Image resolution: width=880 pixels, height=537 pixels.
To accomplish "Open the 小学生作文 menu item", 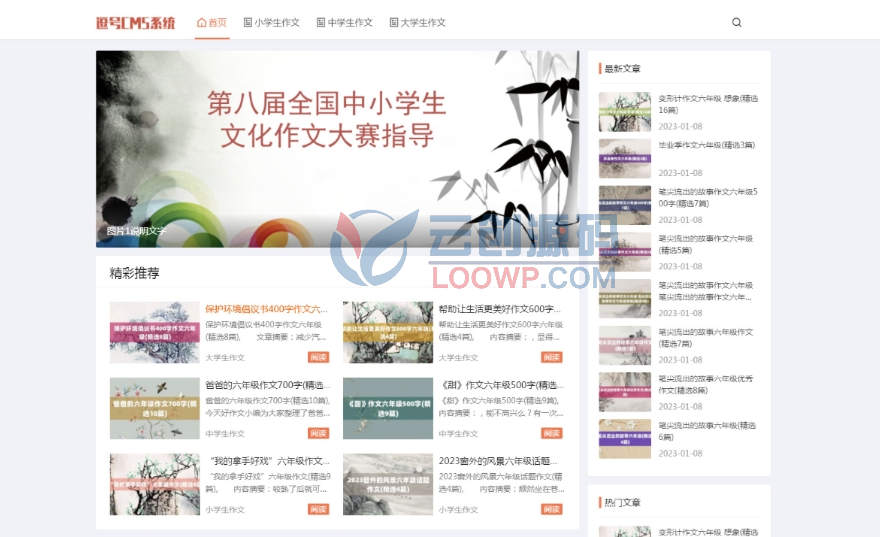I will [271, 22].
